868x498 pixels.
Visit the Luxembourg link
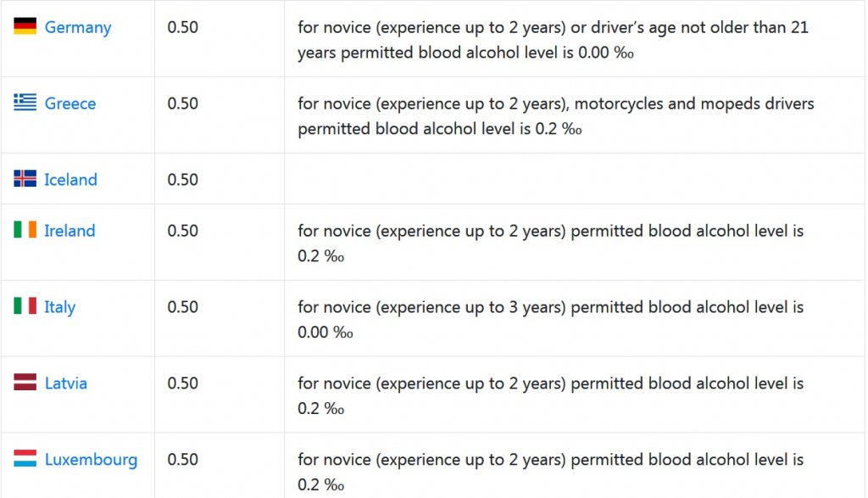click(91, 460)
